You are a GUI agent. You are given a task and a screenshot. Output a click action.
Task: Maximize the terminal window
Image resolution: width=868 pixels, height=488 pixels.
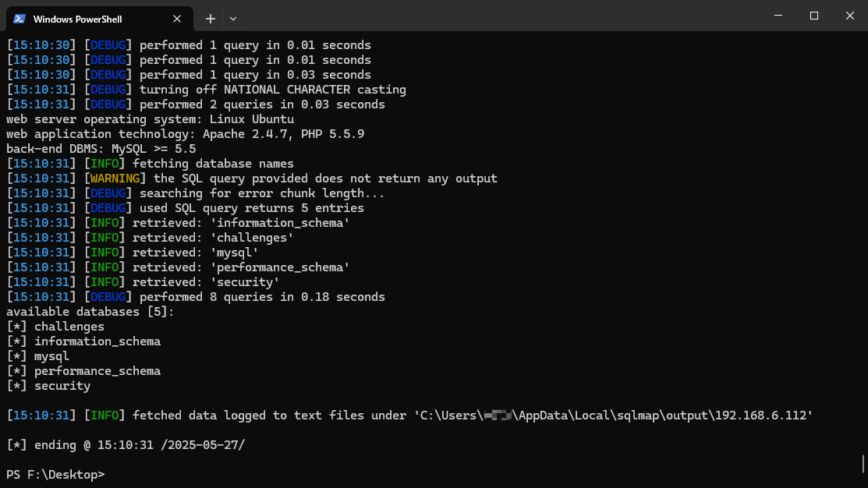coord(813,16)
